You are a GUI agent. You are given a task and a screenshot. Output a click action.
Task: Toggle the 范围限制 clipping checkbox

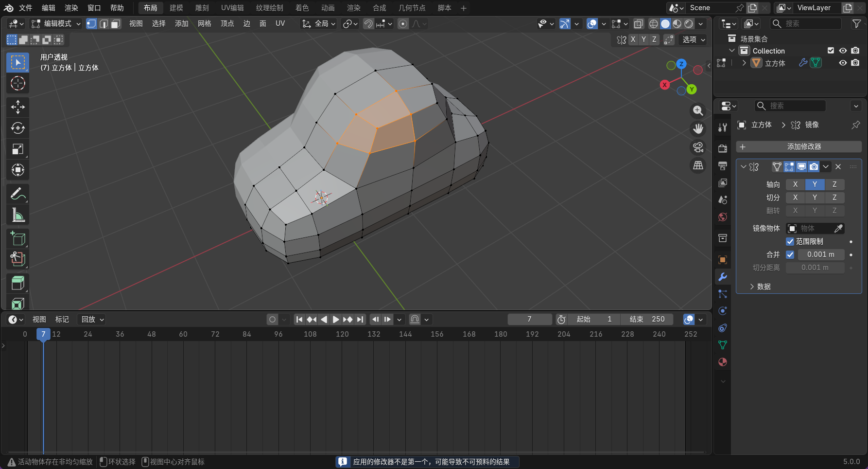tap(790, 242)
